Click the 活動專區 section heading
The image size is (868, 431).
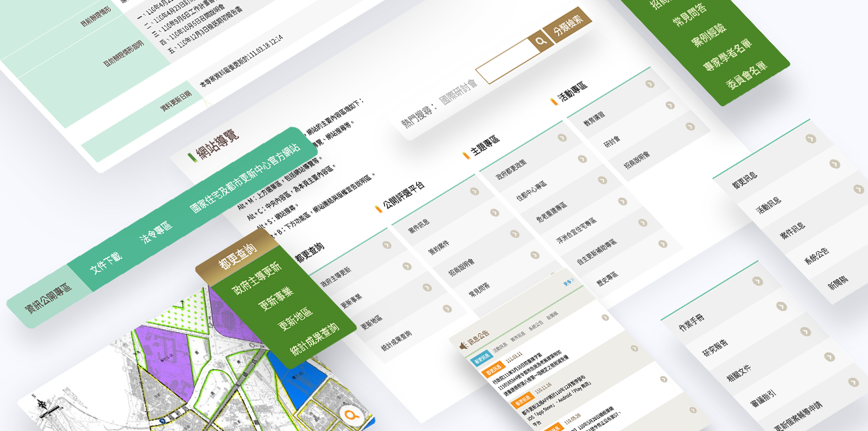(572, 91)
